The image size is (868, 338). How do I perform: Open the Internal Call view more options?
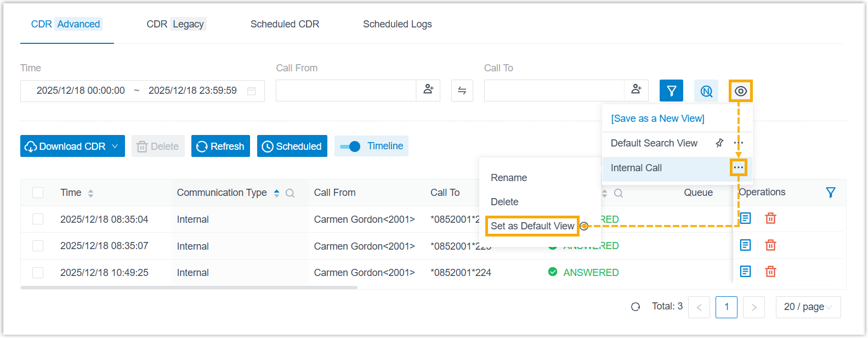pyautogui.click(x=738, y=168)
